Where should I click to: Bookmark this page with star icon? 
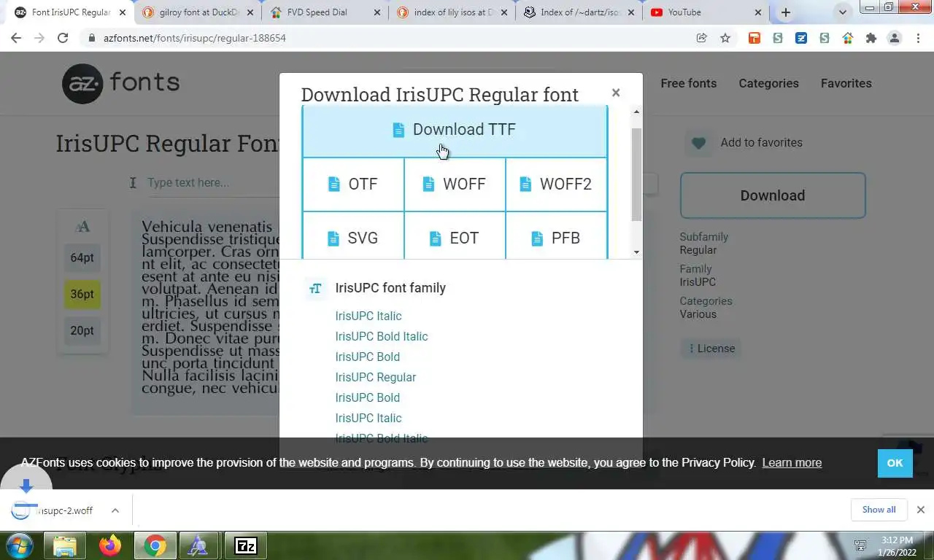pos(725,38)
